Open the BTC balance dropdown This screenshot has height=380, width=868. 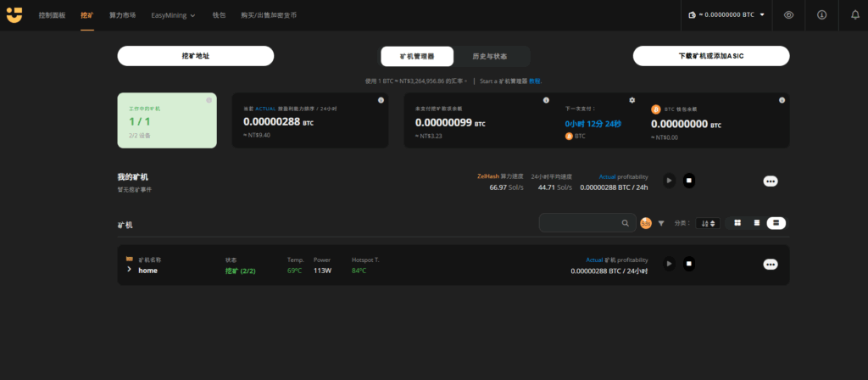(x=727, y=14)
